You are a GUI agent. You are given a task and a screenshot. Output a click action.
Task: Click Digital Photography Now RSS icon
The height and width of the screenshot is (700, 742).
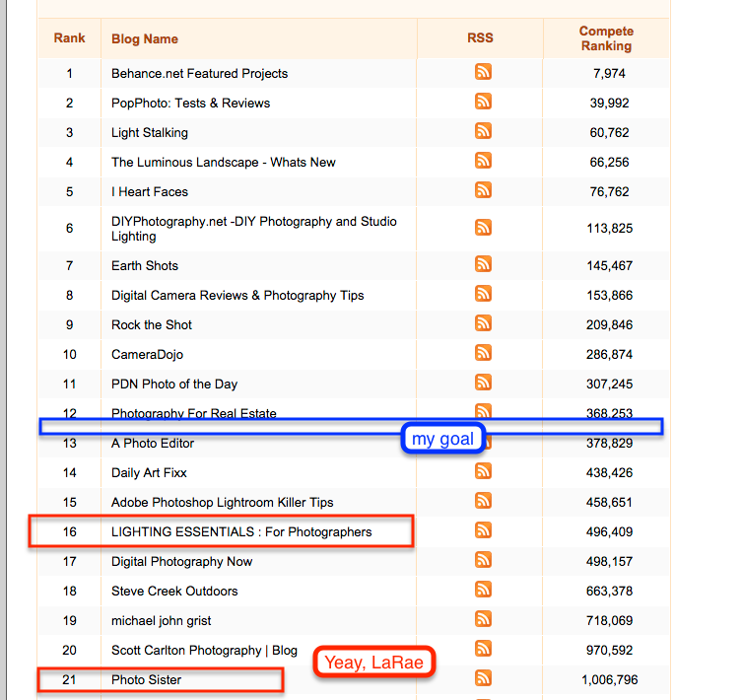coord(483,560)
